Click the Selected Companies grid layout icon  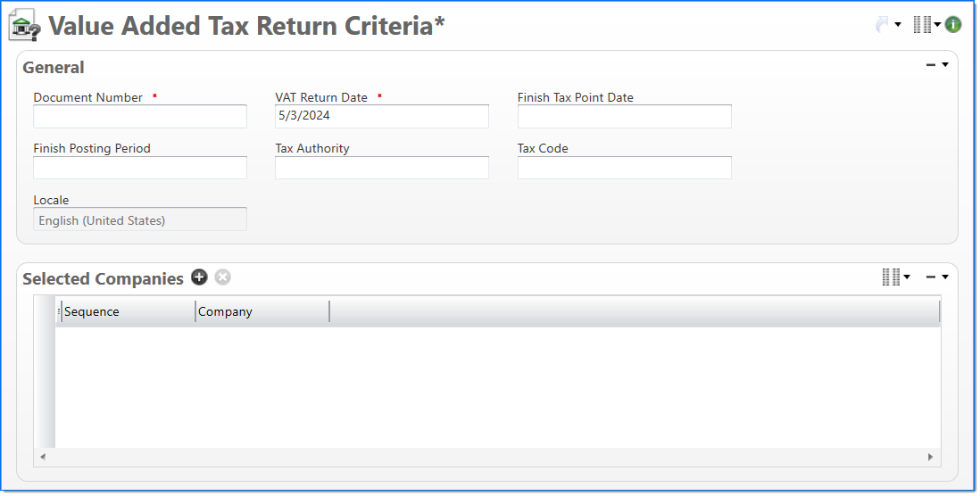pyautogui.click(x=891, y=277)
